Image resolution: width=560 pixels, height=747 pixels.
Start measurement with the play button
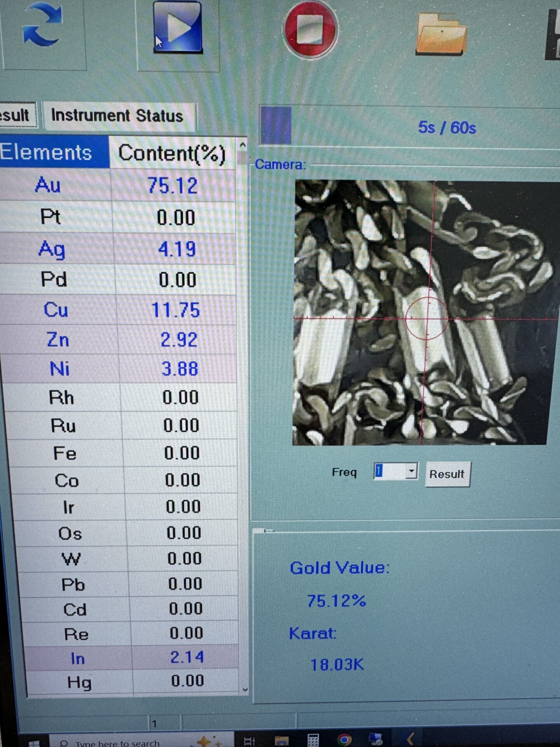point(178,26)
